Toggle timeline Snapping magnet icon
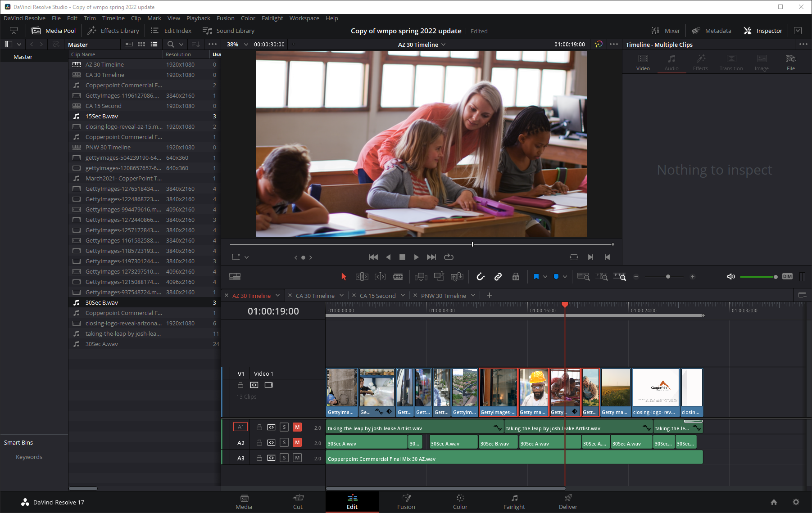This screenshot has height=513, width=812. [481, 277]
